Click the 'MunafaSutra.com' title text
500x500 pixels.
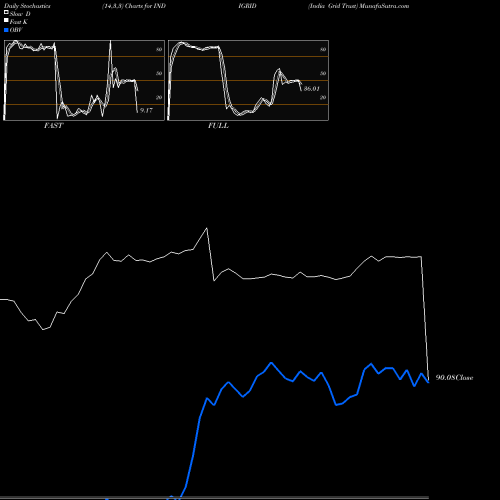click(x=384, y=6)
